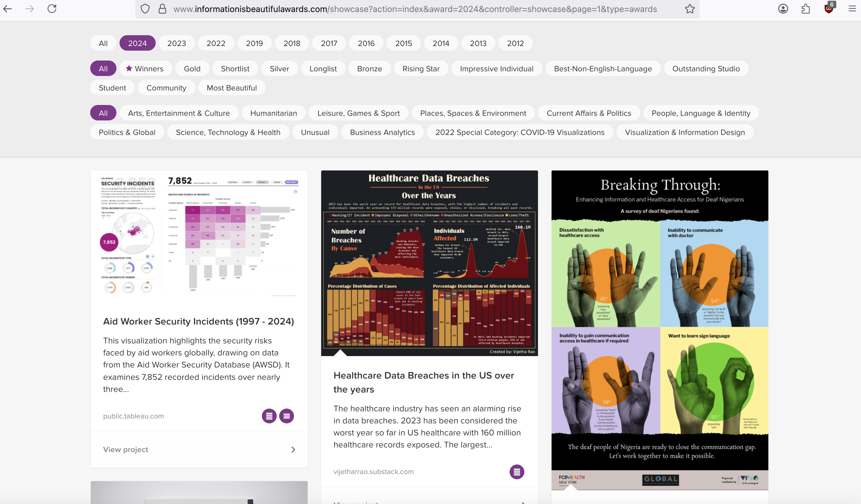Open the Breaking Through infographic thumbnail
861x504 pixels.
(x=660, y=330)
